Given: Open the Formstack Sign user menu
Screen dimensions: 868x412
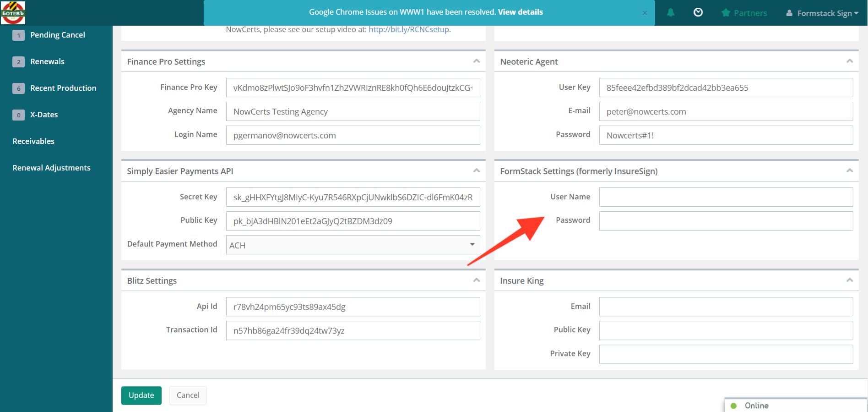Looking at the screenshot, I should pos(822,13).
